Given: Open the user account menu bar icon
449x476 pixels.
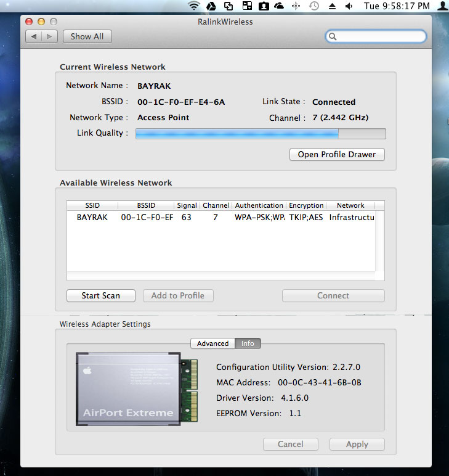Looking at the screenshot, I should [443, 6].
